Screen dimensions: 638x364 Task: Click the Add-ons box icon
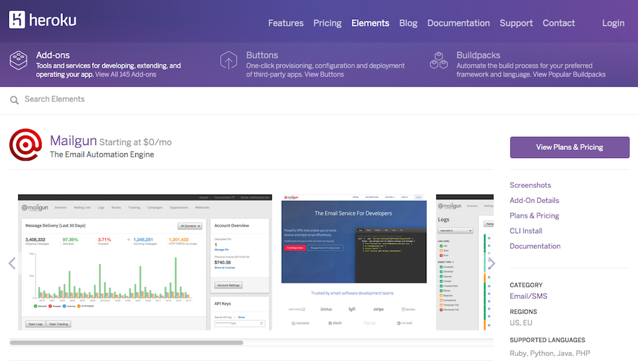18,60
